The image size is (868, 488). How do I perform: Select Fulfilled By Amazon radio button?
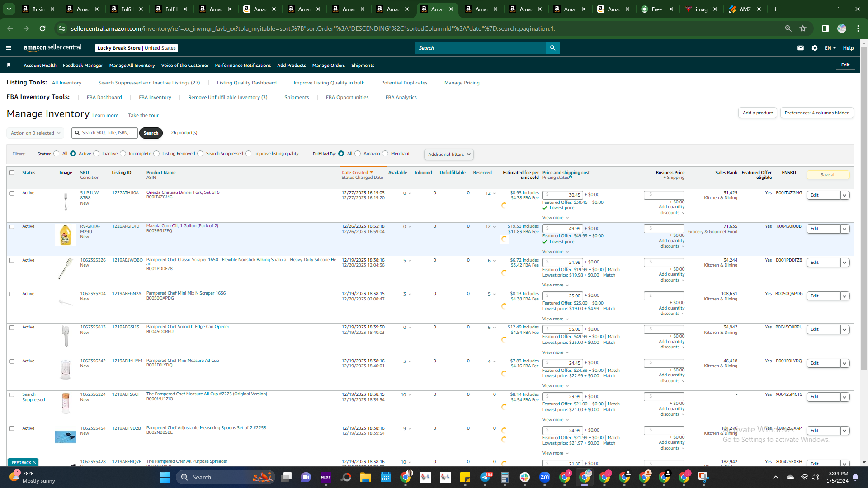pyautogui.click(x=358, y=154)
